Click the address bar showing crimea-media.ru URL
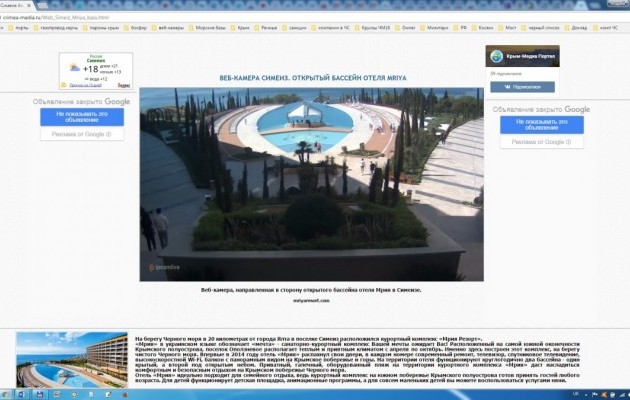630x400 pixels. (x=313, y=18)
